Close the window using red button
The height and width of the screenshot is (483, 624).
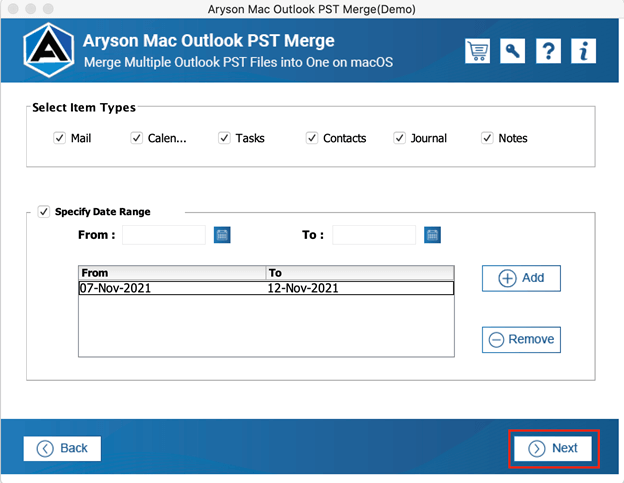point(13,9)
